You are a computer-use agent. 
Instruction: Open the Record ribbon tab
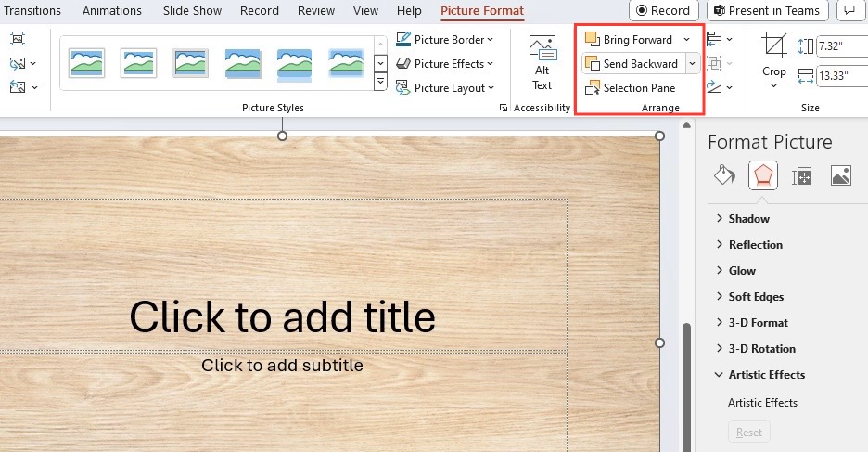click(259, 10)
